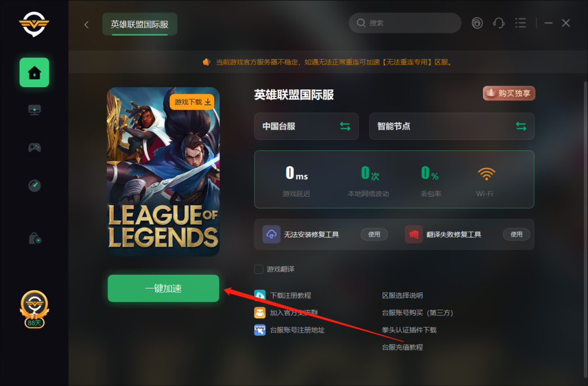Image resolution: width=588 pixels, height=386 pixels.
Task: Toggle the 游戏翻译 checkbox
Action: [x=259, y=269]
